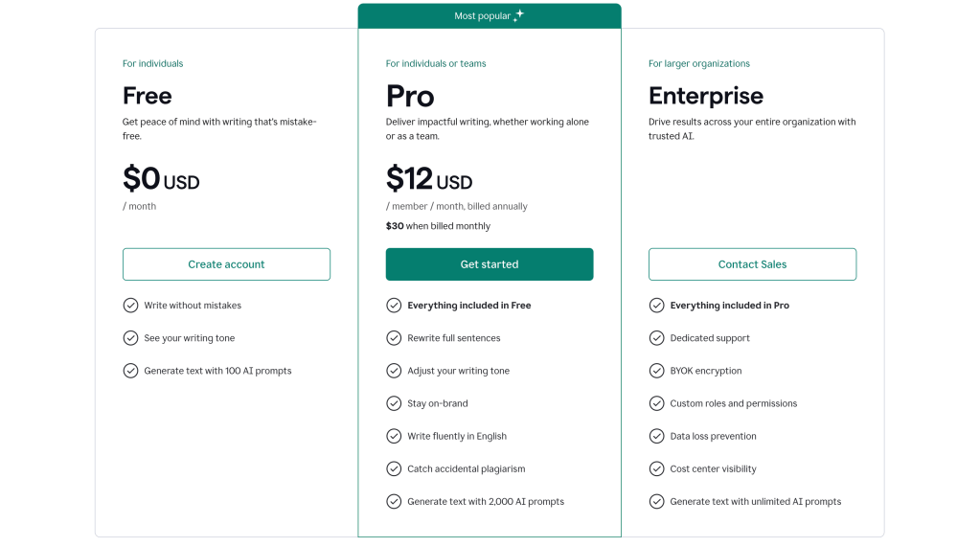This screenshot has height=547, width=980.
Task: Click checkmark icon next to Data loss prevention
Action: point(656,436)
